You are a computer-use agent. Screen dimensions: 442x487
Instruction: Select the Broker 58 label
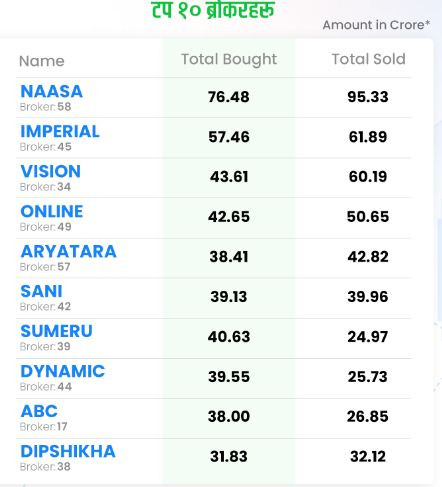click(x=45, y=107)
